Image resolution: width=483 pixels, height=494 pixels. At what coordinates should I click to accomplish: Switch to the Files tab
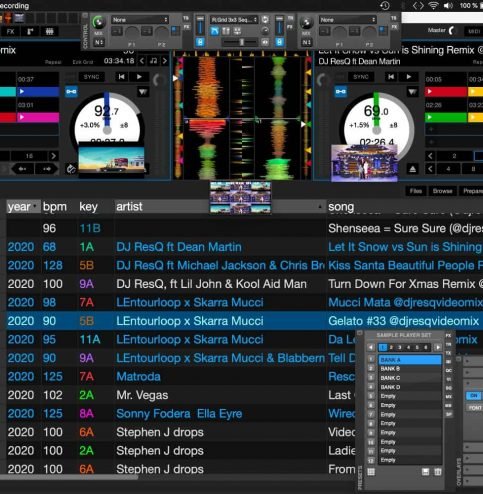(416, 191)
